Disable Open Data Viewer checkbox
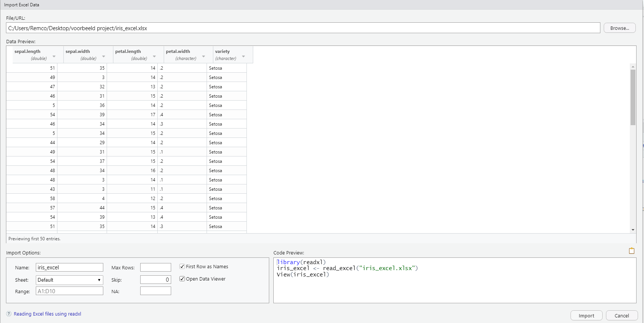The width and height of the screenshot is (644, 323). coord(182,279)
